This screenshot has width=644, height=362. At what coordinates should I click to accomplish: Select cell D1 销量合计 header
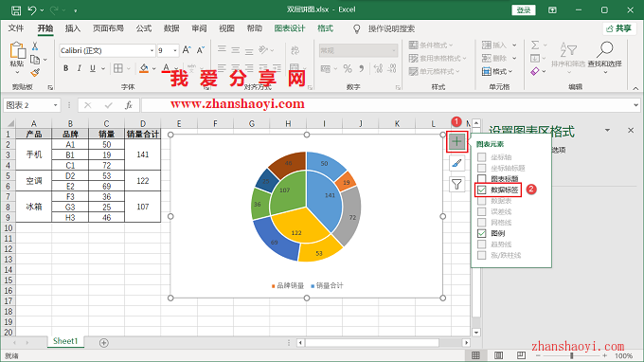coord(142,134)
